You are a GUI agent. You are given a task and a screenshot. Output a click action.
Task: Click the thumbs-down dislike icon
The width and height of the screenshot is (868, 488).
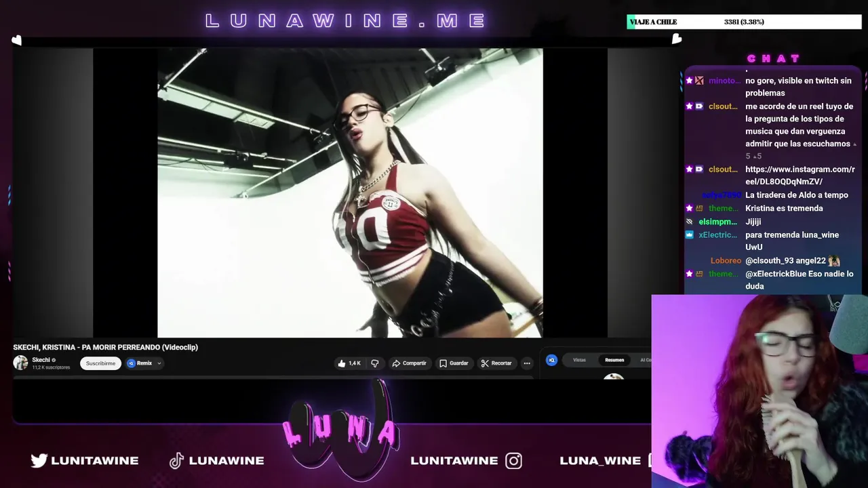point(374,363)
